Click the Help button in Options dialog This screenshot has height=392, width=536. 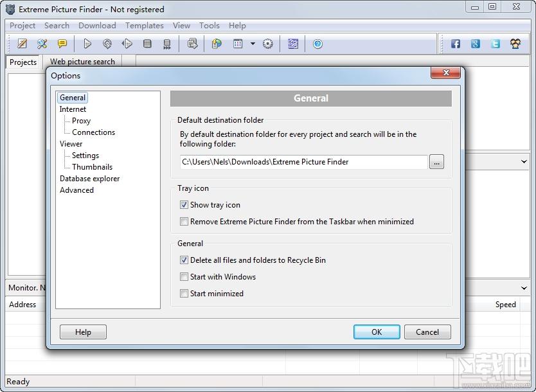pyautogui.click(x=83, y=332)
